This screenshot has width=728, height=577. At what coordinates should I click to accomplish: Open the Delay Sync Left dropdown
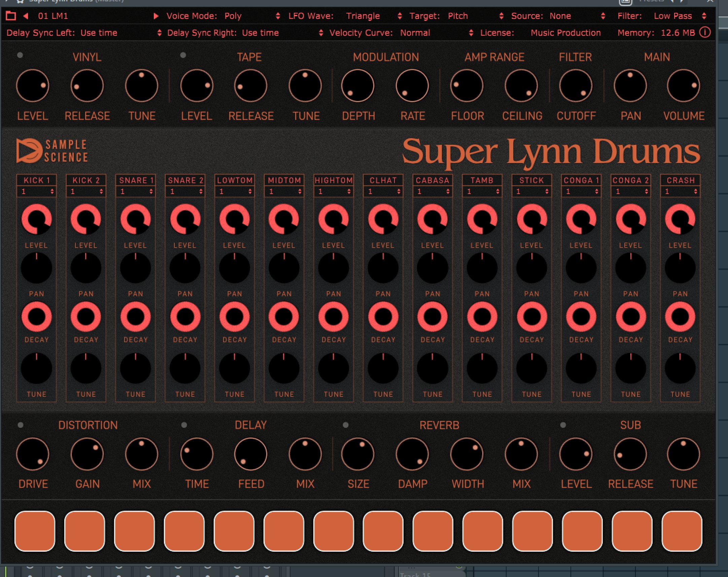click(x=121, y=33)
